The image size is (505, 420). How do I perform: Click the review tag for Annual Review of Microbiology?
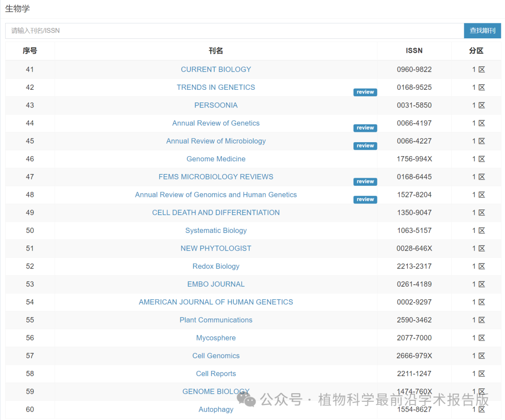pos(365,146)
